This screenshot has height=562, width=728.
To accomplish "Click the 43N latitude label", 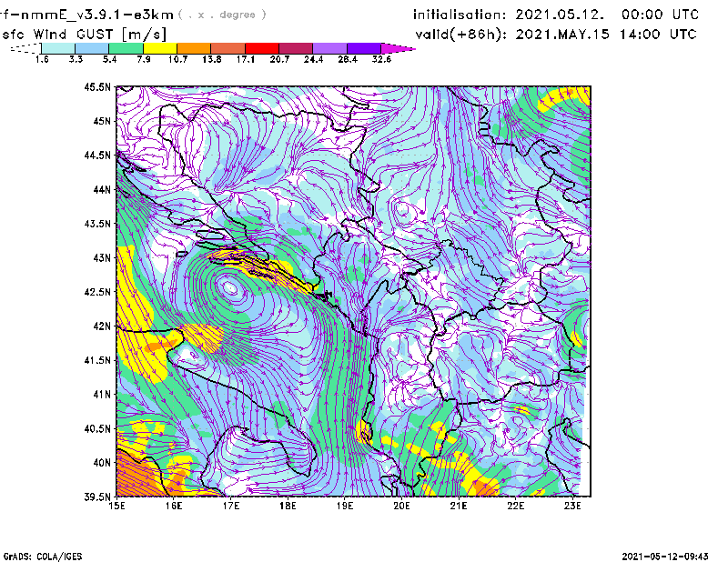I will 102,257.
